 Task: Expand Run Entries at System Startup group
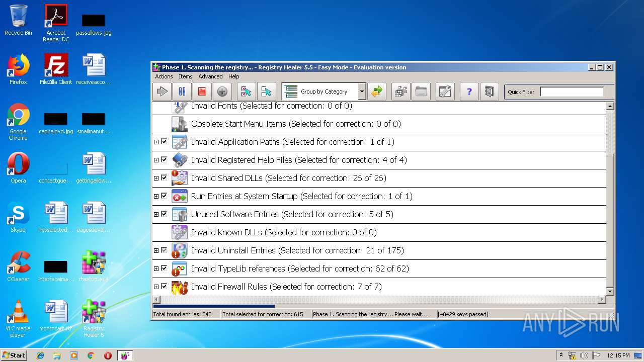[x=156, y=196]
